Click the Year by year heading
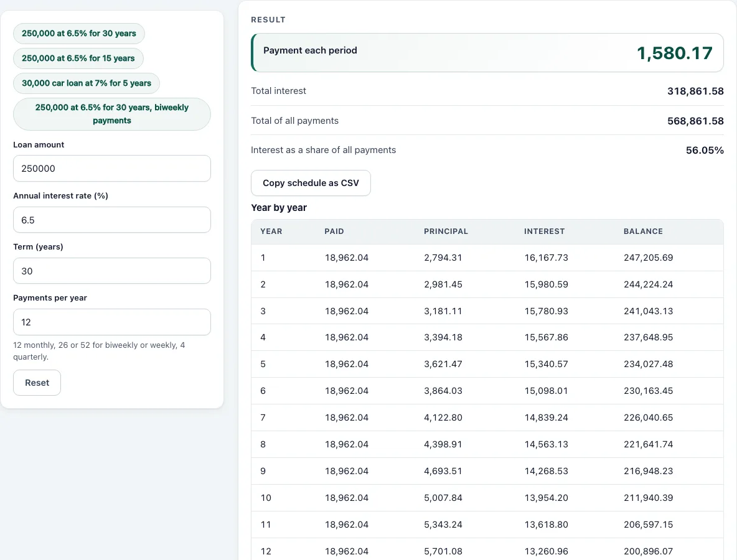The width and height of the screenshot is (737, 560). click(x=279, y=208)
